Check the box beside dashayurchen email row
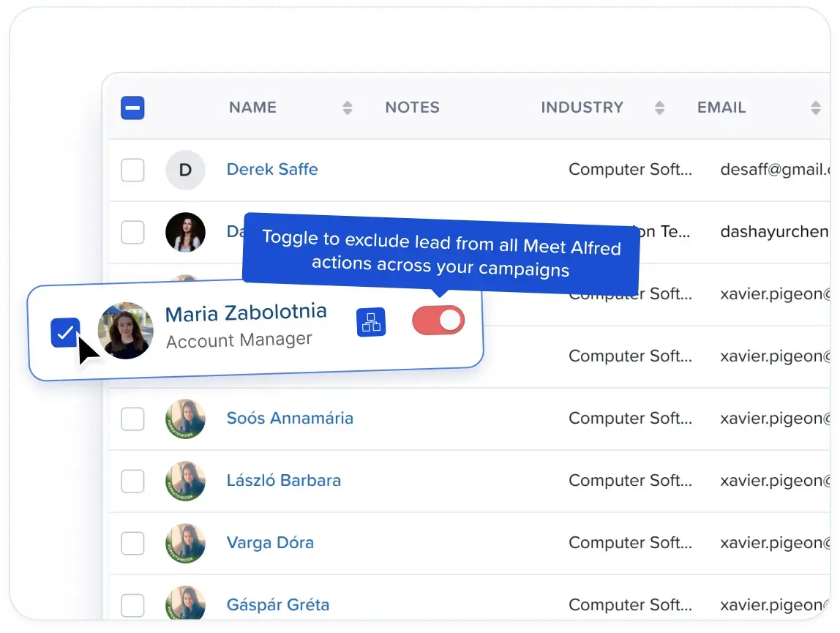The width and height of the screenshot is (840, 633). pos(132,232)
